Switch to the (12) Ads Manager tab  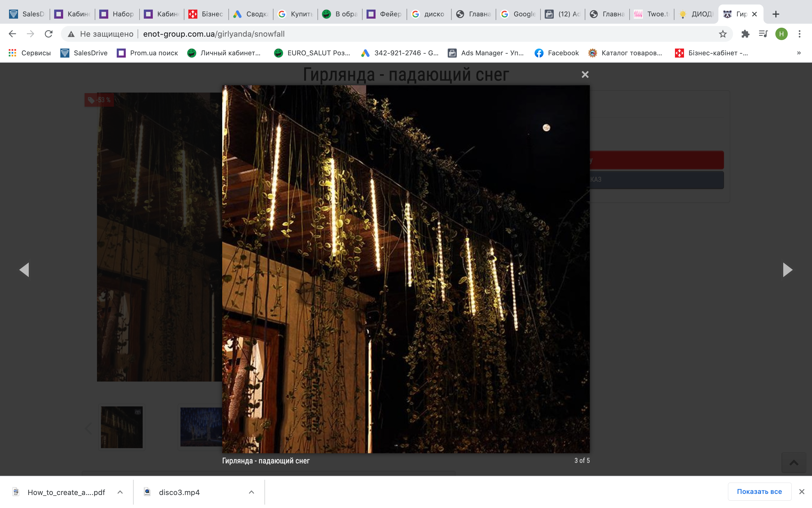click(x=563, y=14)
